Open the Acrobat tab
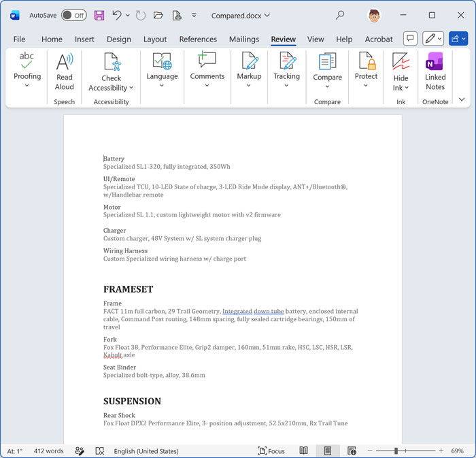The image size is (476, 458). 379,39
